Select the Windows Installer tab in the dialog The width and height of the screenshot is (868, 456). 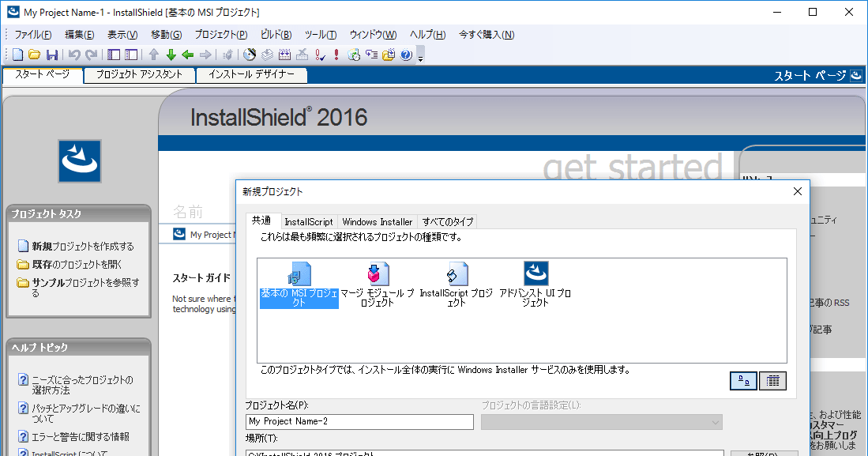coord(377,221)
